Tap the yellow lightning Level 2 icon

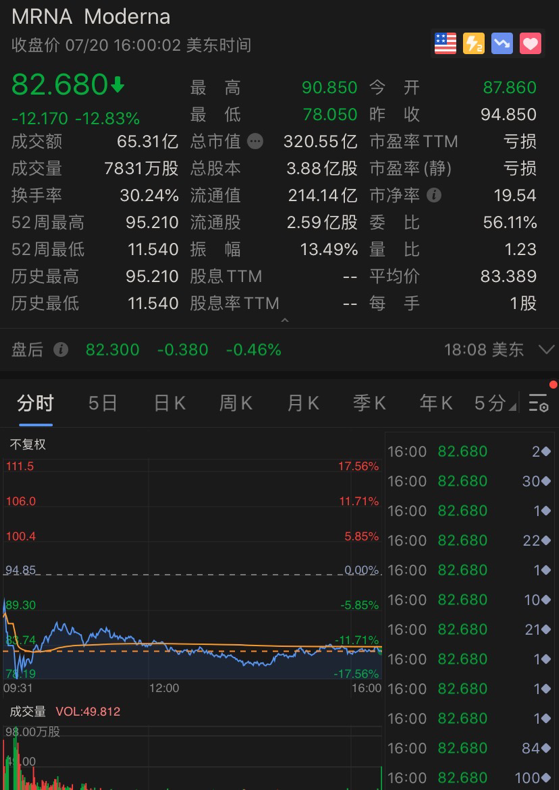(474, 44)
